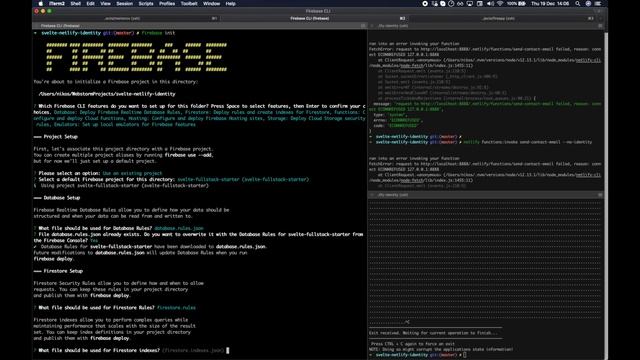Open the Wi-Fi status menu
The height and width of the screenshot is (360, 640).
(500, 4)
